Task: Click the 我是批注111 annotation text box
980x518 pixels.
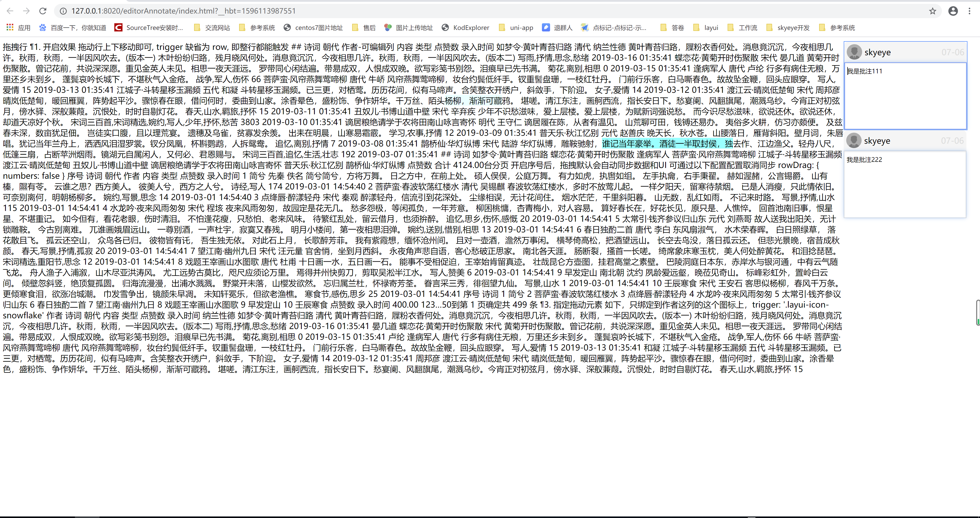Action: click(x=905, y=96)
